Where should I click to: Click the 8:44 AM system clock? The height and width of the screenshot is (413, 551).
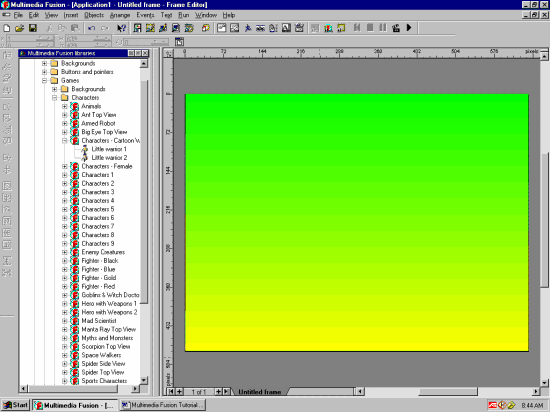pyautogui.click(x=532, y=405)
